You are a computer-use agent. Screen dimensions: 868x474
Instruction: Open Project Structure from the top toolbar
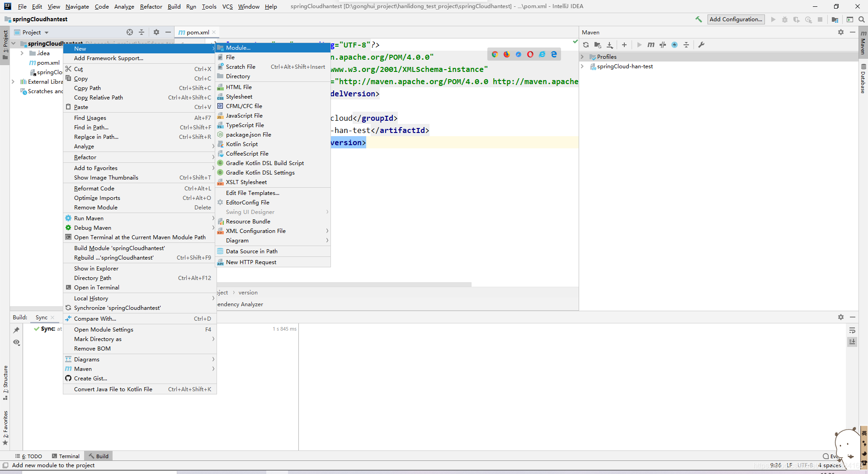[x=835, y=19]
